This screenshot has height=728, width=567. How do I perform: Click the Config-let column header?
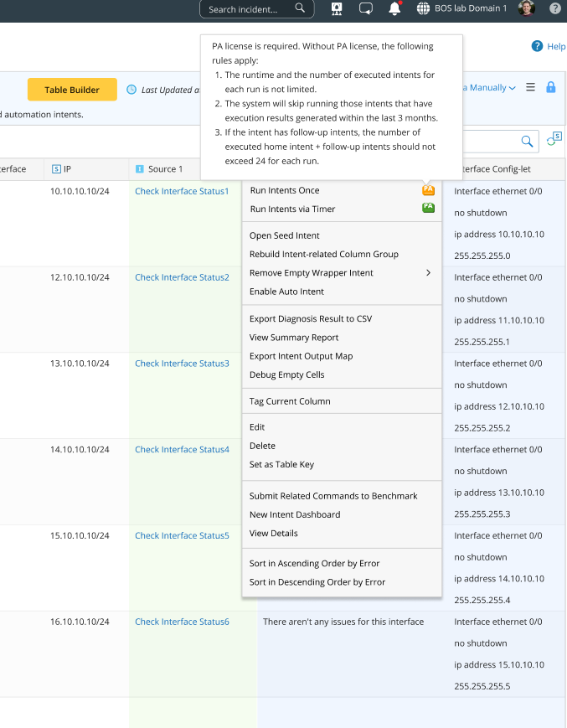coord(497,169)
